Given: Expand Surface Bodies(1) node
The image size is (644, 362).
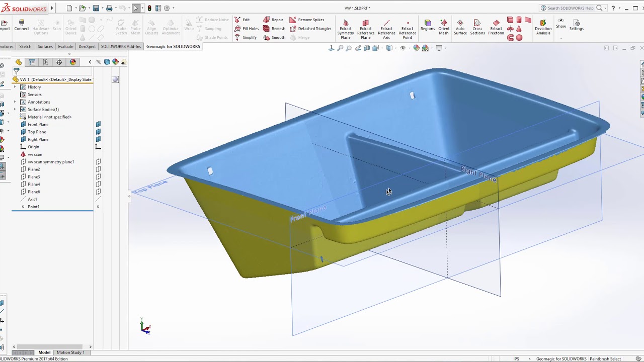Looking at the screenshot, I should [x=15, y=109].
